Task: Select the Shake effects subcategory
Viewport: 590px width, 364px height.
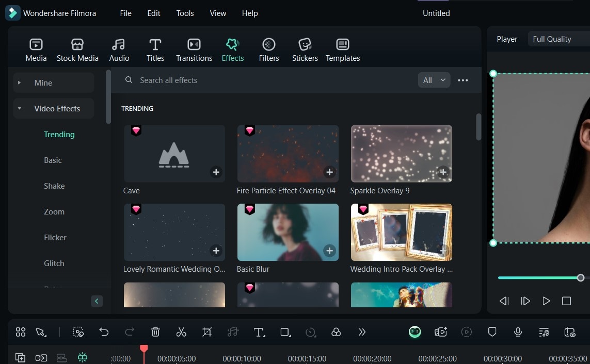Action: point(54,186)
